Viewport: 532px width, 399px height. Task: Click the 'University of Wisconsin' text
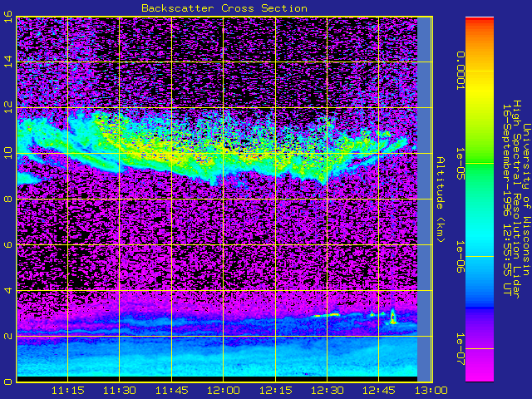tap(526, 199)
